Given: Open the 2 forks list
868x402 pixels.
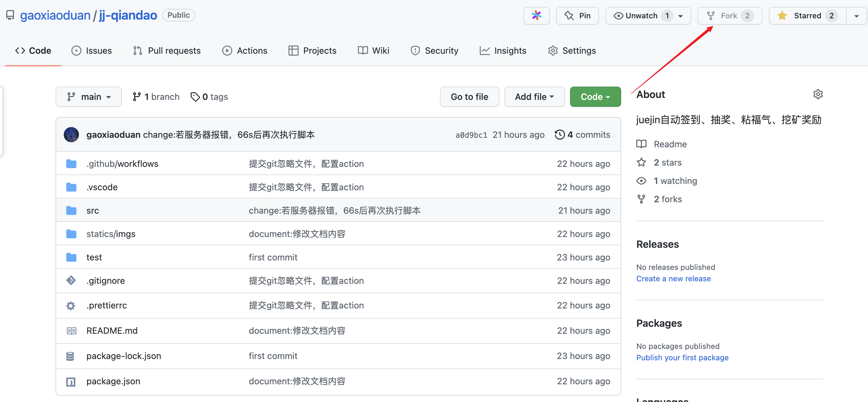Looking at the screenshot, I should pyautogui.click(x=668, y=199).
